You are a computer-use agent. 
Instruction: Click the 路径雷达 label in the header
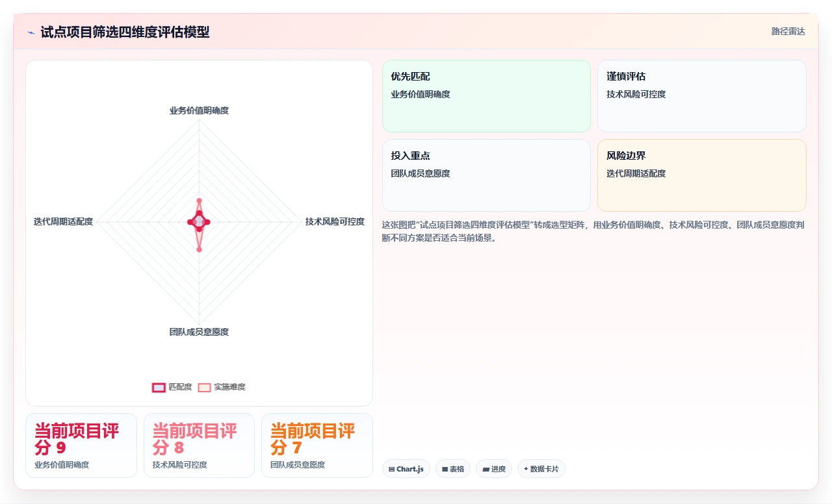(788, 31)
